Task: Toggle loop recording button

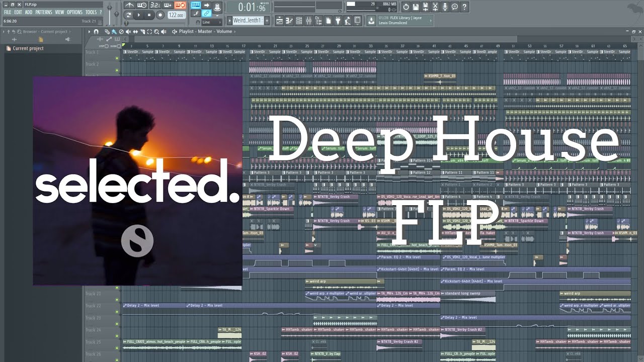Action: pos(180,6)
